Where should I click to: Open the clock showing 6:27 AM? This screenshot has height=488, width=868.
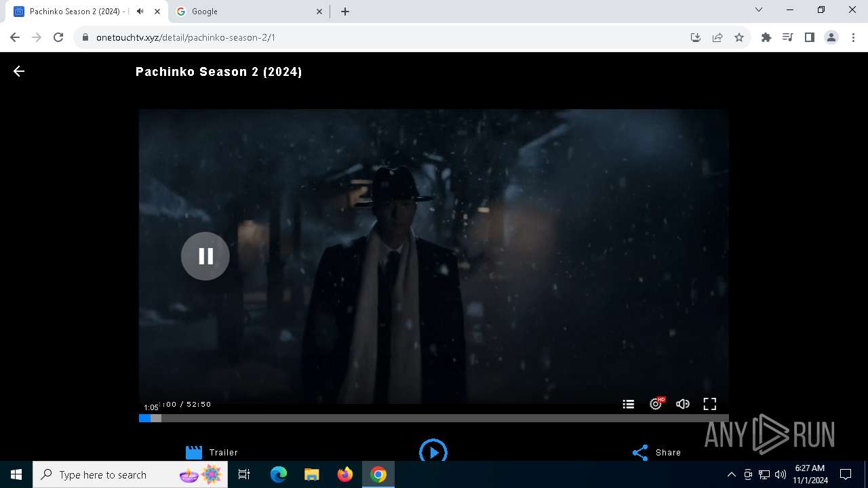coord(810,474)
